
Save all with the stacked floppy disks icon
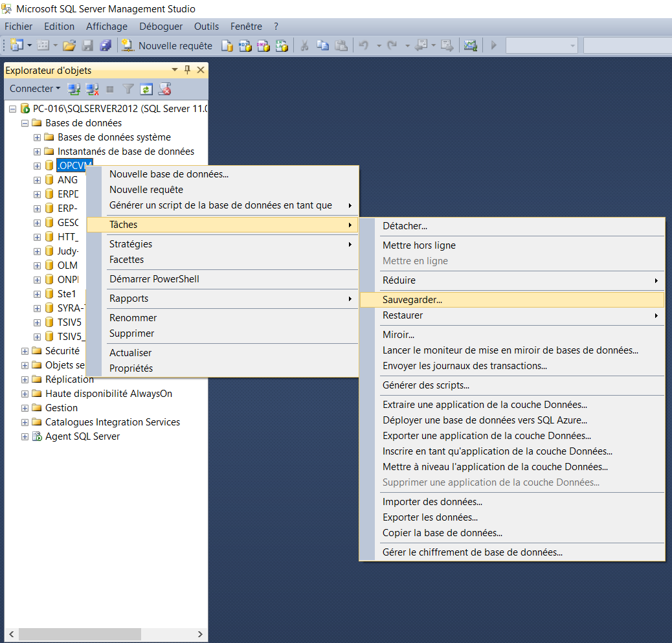[106, 45]
